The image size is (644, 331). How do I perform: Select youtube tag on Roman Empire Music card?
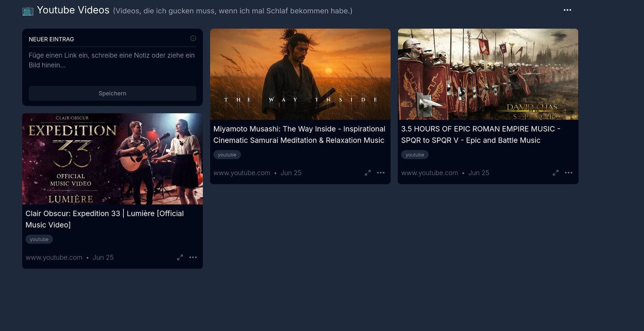[x=415, y=155]
